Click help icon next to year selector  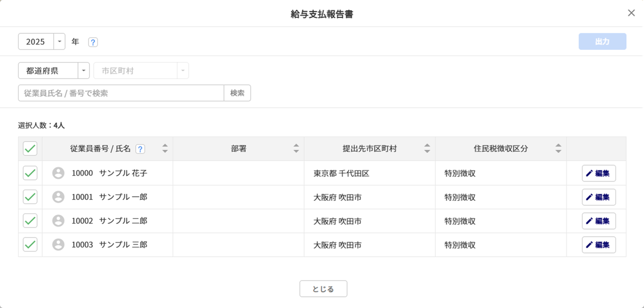tap(93, 42)
